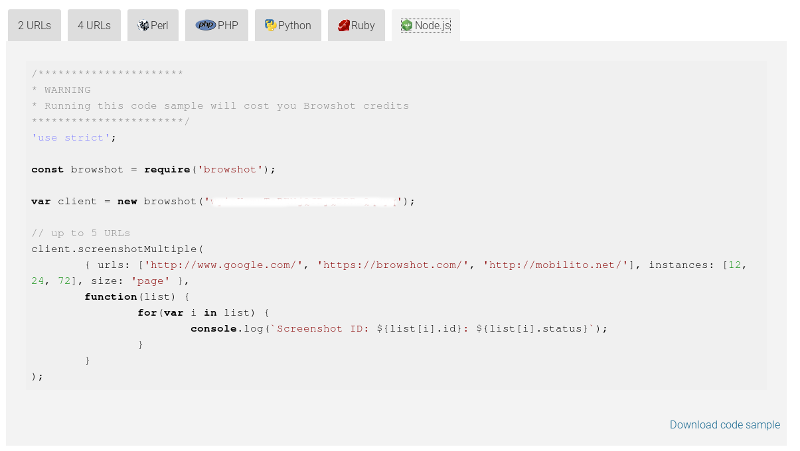Show the PHP code sample tab

[x=216, y=25]
